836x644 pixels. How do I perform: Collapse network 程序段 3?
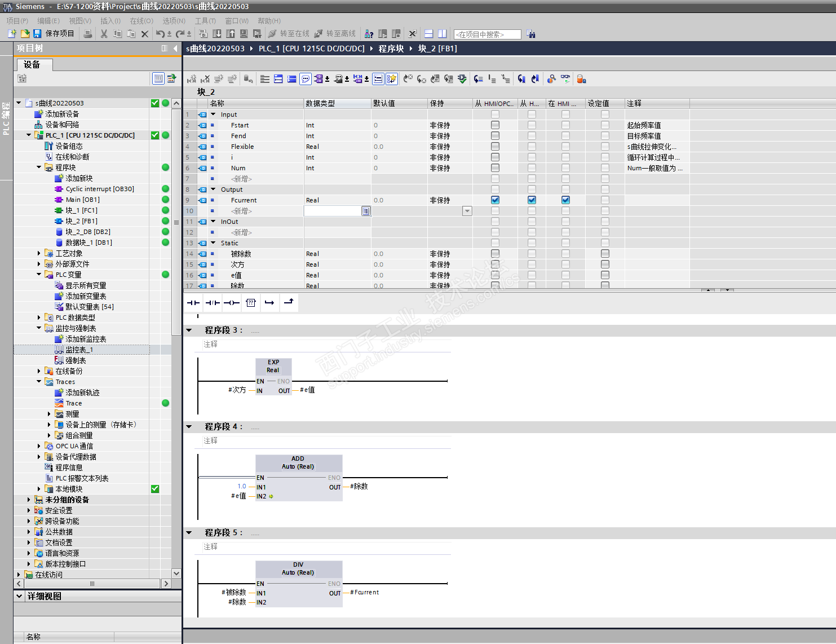189,330
